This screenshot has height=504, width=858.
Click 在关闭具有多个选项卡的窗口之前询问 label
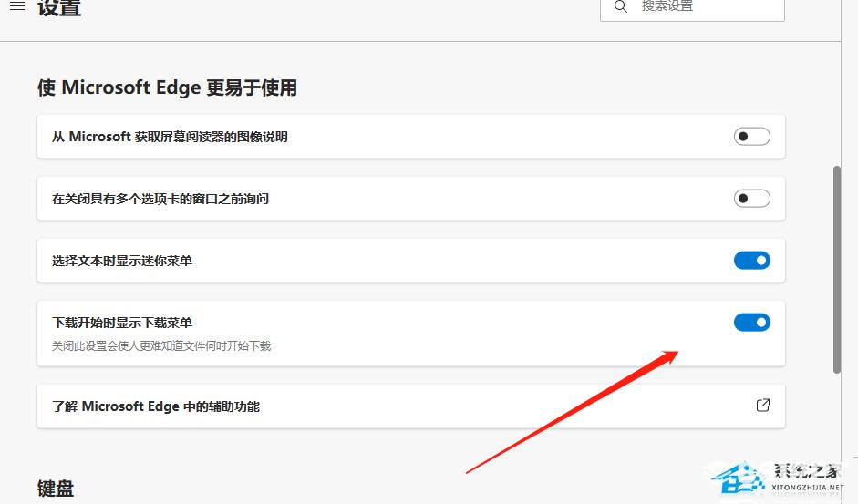tap(160, 199)
